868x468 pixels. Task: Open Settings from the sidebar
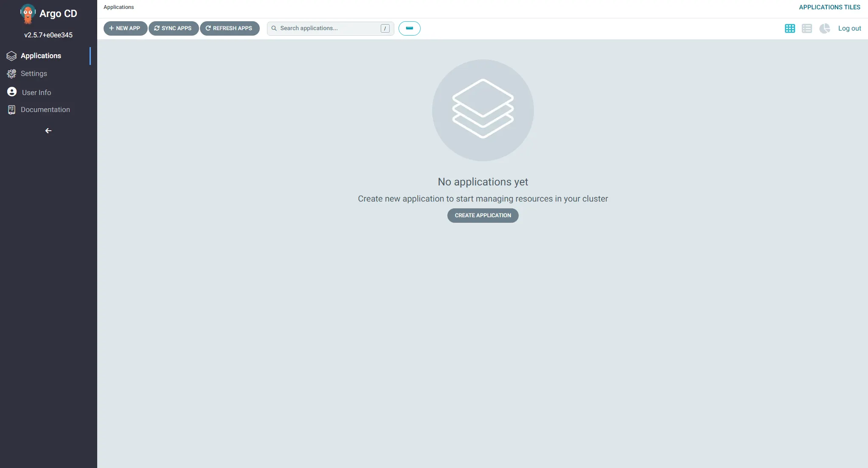[x=34, y=74]
